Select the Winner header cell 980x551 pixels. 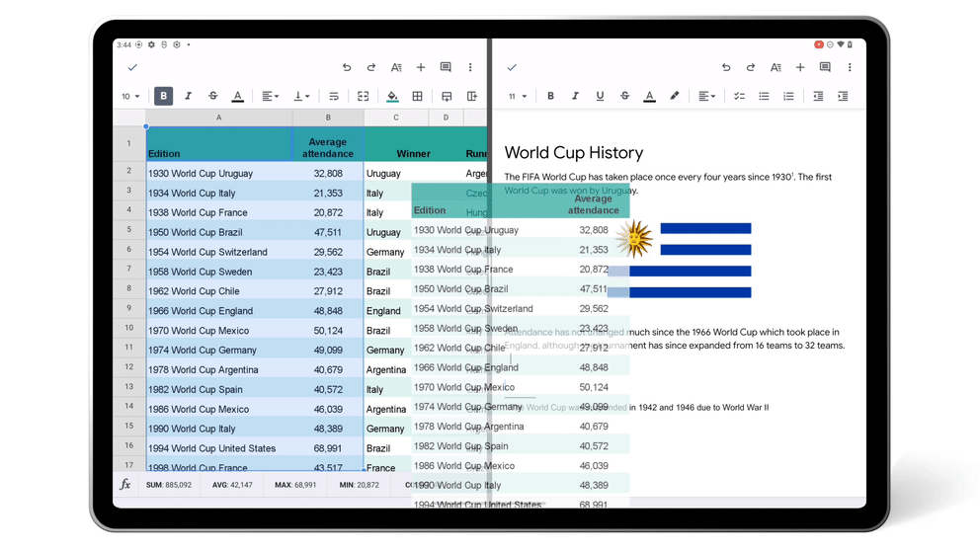tap(413, 144)
